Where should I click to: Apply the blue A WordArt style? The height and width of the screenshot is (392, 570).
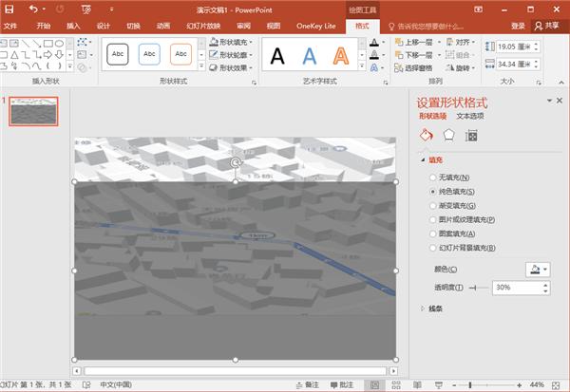pyautogui.click(x=310, y=56)
